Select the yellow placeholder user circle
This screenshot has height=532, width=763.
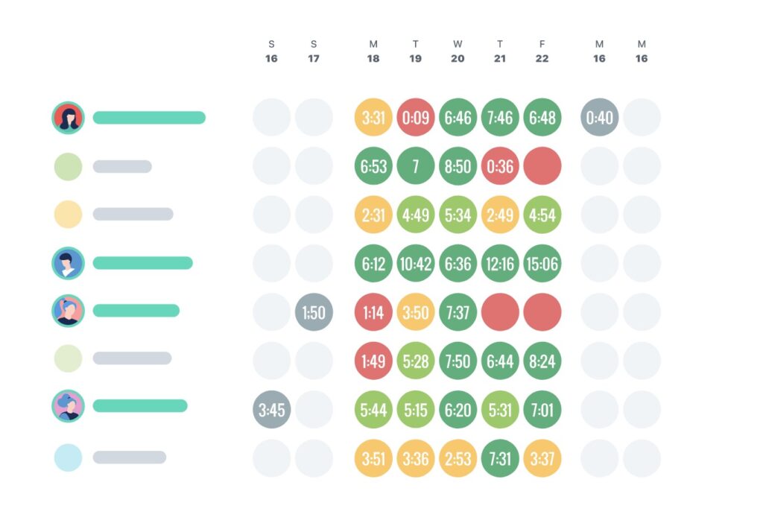pos(69,215)
